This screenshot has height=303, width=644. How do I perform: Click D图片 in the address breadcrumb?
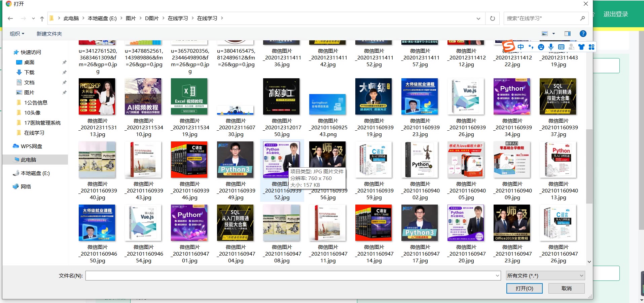(152, 18)
